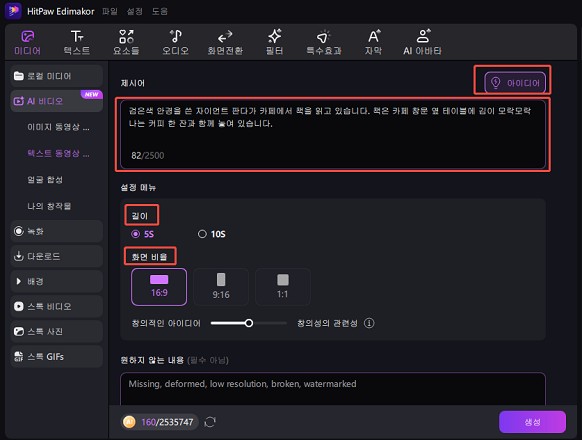Screen dimensions: 582x440
Task: Open the 파일 menu
Action: 109,11
